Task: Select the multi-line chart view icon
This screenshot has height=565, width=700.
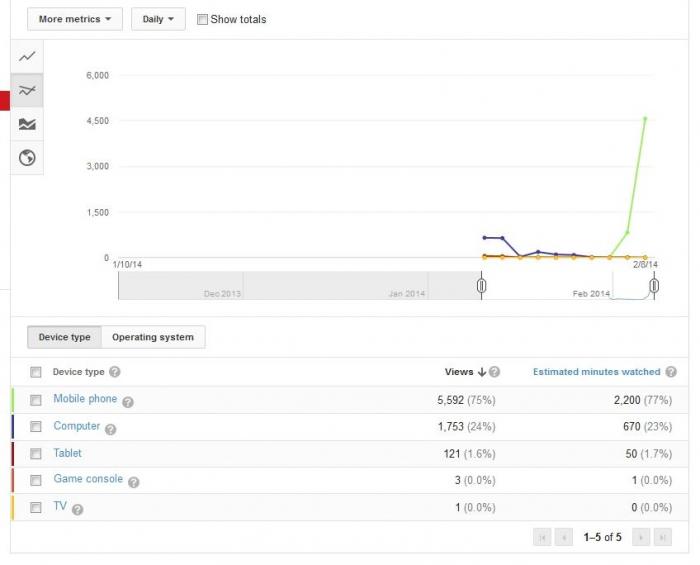Action: coord(27,91)
